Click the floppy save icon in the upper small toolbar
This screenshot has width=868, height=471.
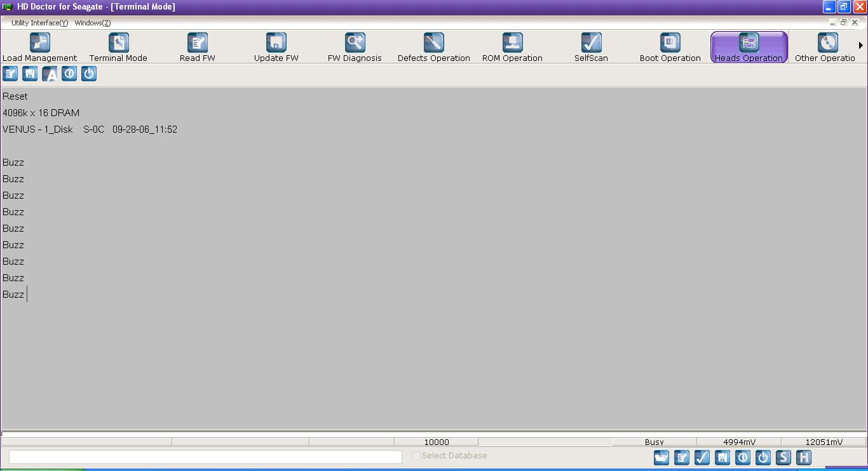[30, 74]
